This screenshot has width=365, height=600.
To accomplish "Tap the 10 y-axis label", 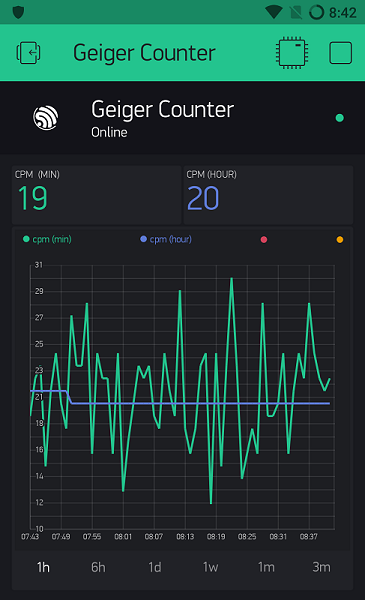I will coord(39,529).
